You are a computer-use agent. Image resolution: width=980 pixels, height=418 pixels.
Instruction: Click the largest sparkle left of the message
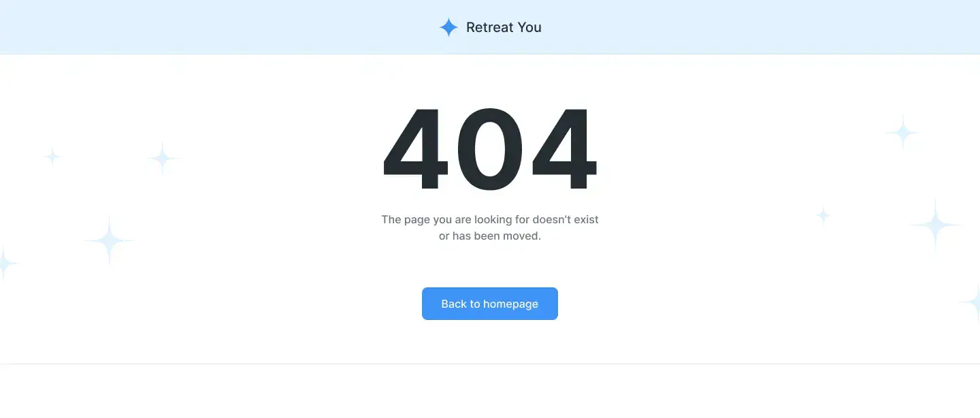[x=109, y=240]
